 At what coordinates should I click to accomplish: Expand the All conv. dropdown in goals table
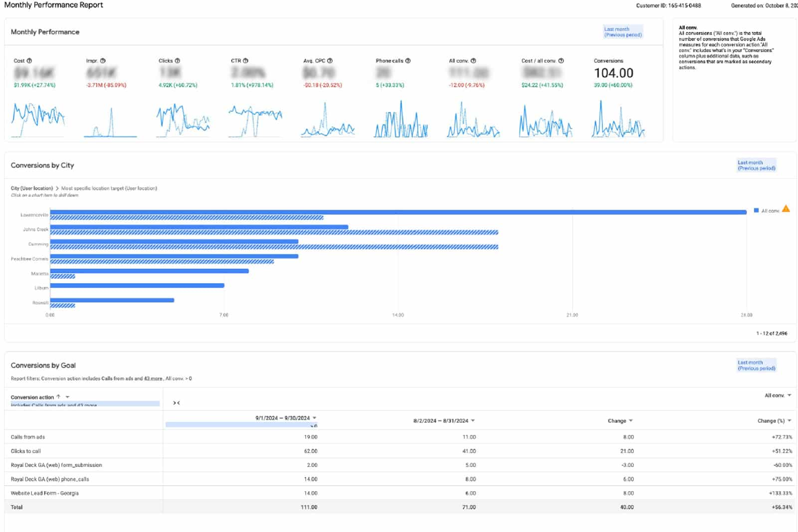(x=789, y=395)
